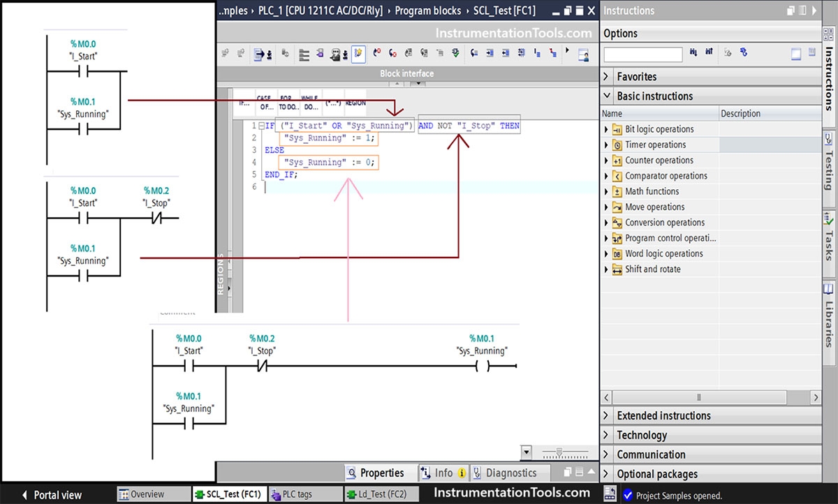Click the Name column header
The height and width of the screenshot is (504, 838).
coord(659,113)
